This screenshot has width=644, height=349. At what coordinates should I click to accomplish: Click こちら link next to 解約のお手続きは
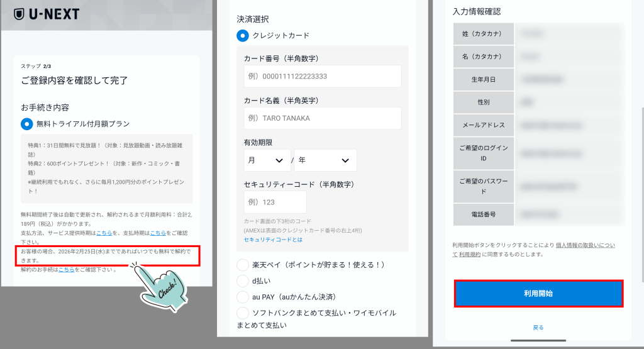point(66,269)
